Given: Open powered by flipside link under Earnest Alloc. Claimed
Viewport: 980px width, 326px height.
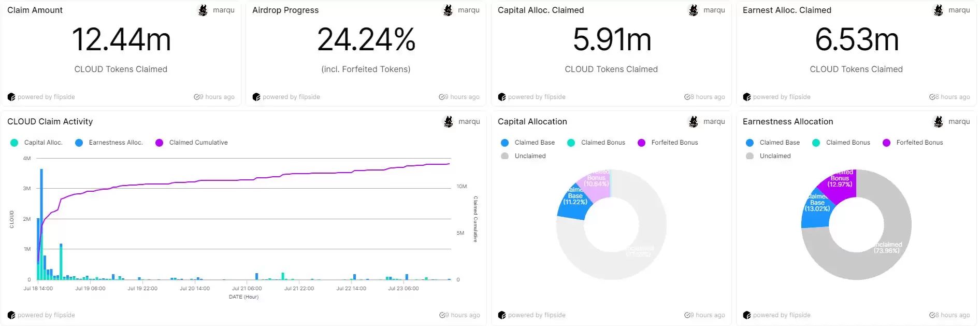Looking at the screenshot, I should click(781, 97).
